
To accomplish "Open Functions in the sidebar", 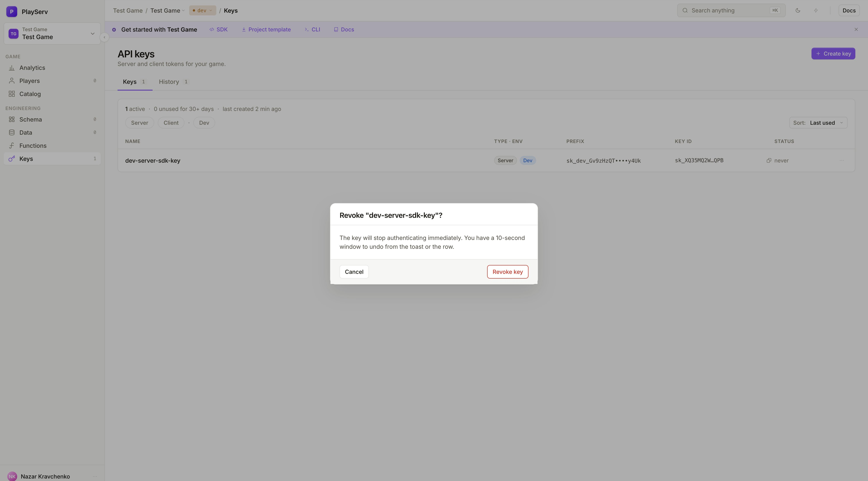I will point(52,146).
